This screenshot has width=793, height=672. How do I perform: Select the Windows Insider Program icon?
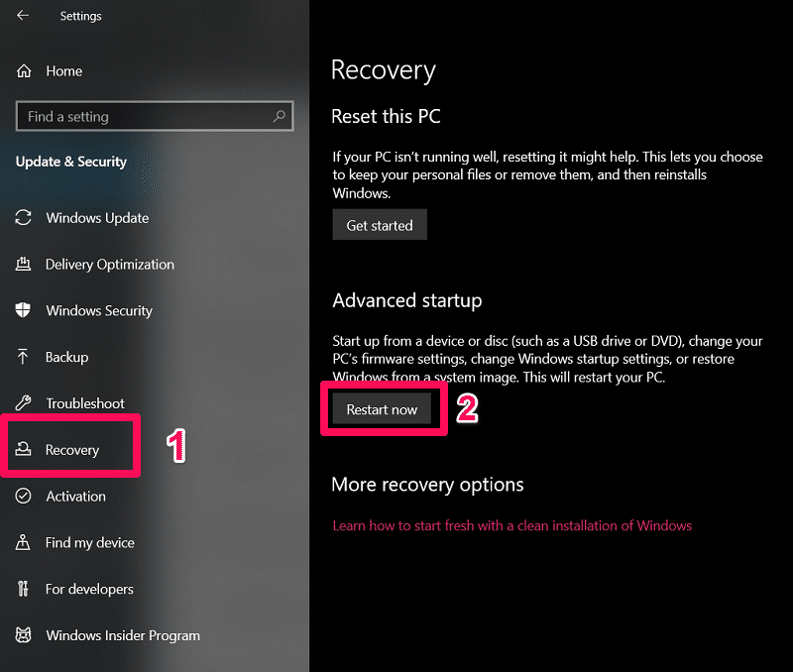click(24, 635)
